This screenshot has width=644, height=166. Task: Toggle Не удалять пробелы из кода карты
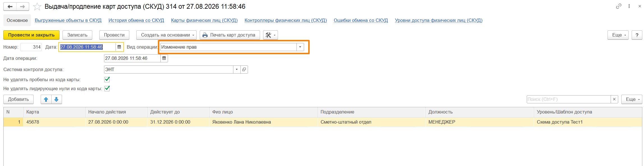pos(107,79)
